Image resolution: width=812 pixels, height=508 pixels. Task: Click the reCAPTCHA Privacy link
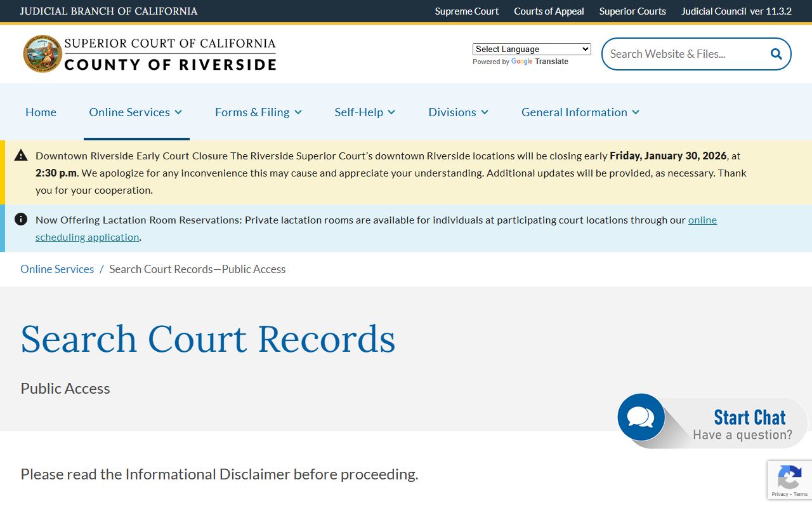coord(780,494)
